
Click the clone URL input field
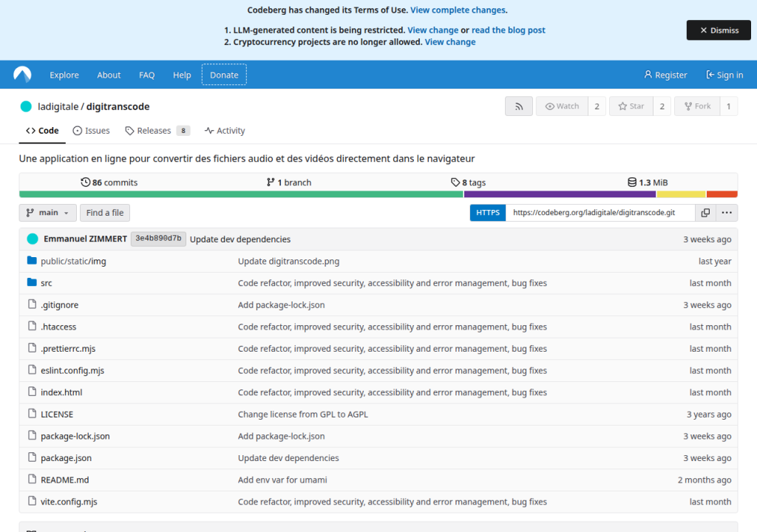tap(600, 212)
